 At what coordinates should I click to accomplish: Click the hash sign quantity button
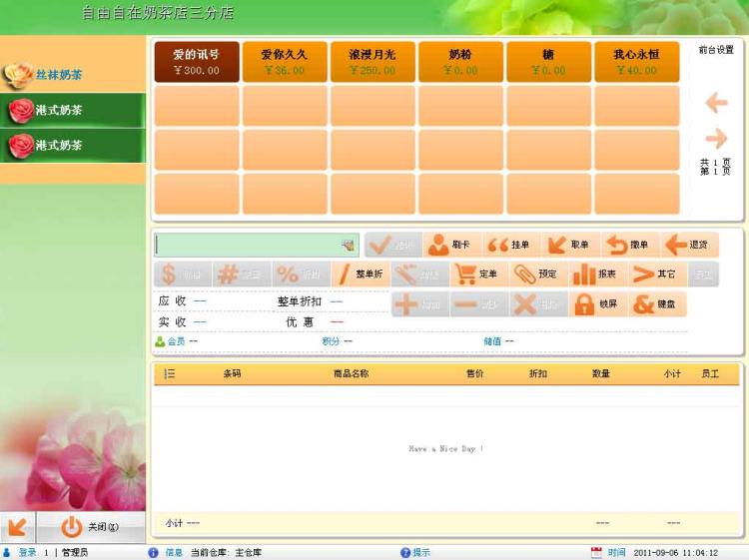tap(242, 275)
